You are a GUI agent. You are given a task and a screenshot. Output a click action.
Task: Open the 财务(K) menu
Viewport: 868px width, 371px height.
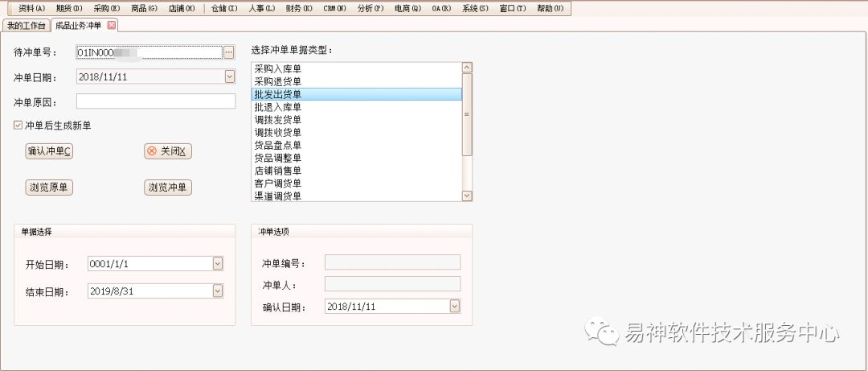point(299,8)
